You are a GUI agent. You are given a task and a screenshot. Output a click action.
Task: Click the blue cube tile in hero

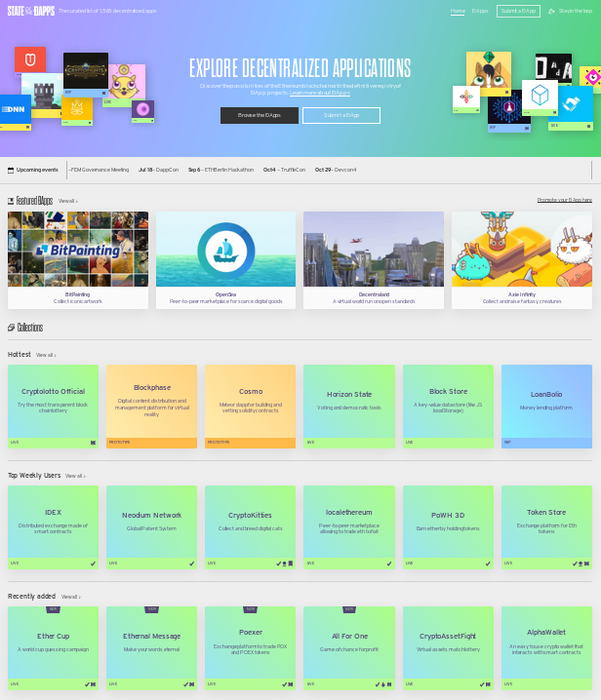point(540,97)
